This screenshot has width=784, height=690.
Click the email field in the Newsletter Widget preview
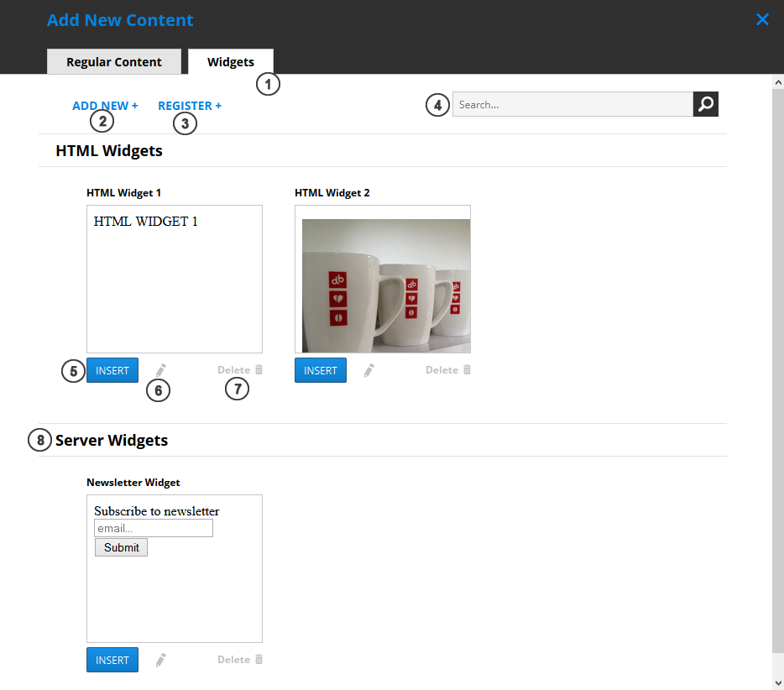(x=153, y=527)
